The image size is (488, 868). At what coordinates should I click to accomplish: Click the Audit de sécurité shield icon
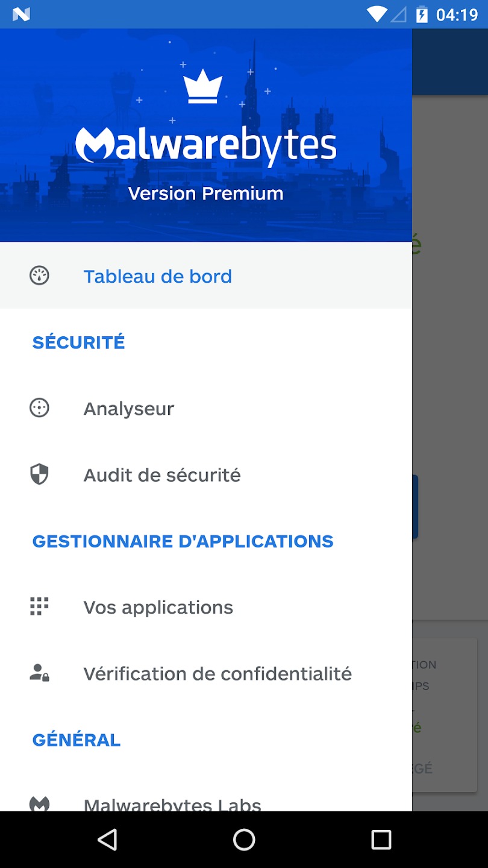click(x=39, y=474)
